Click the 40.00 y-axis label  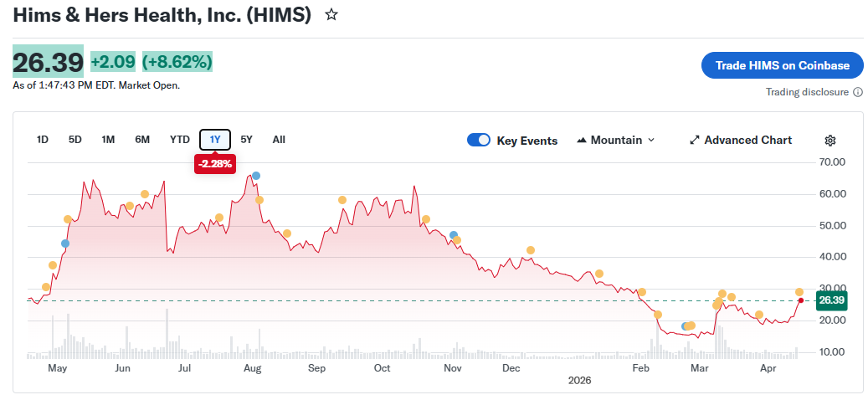coord(832,257)
